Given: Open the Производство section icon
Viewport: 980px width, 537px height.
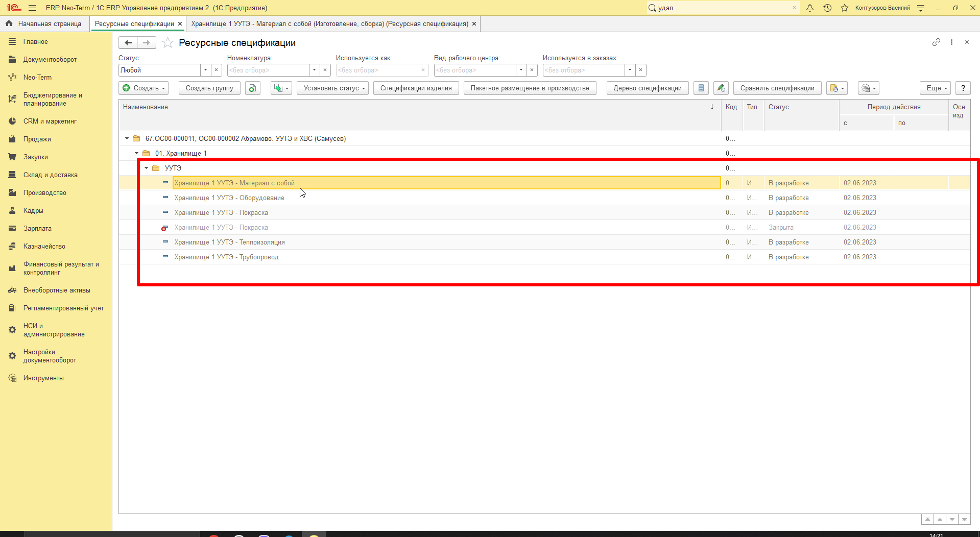Looking at the screenshot, I should pyautogui.click(x=12, y=192).
